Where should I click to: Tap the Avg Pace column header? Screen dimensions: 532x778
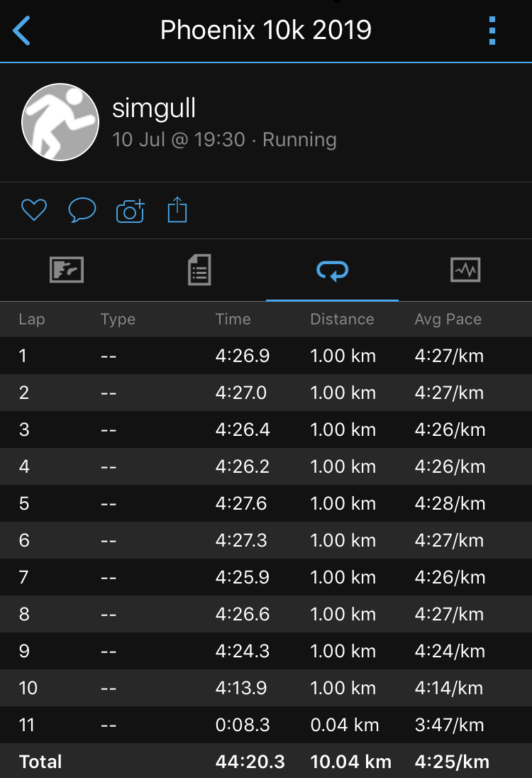448,319
